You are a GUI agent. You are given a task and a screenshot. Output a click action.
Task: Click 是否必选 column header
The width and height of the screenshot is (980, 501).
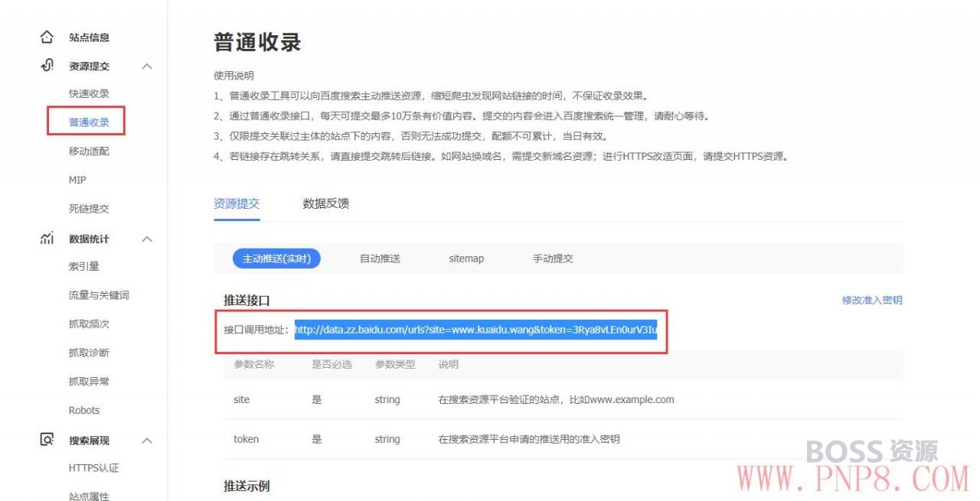332,365
